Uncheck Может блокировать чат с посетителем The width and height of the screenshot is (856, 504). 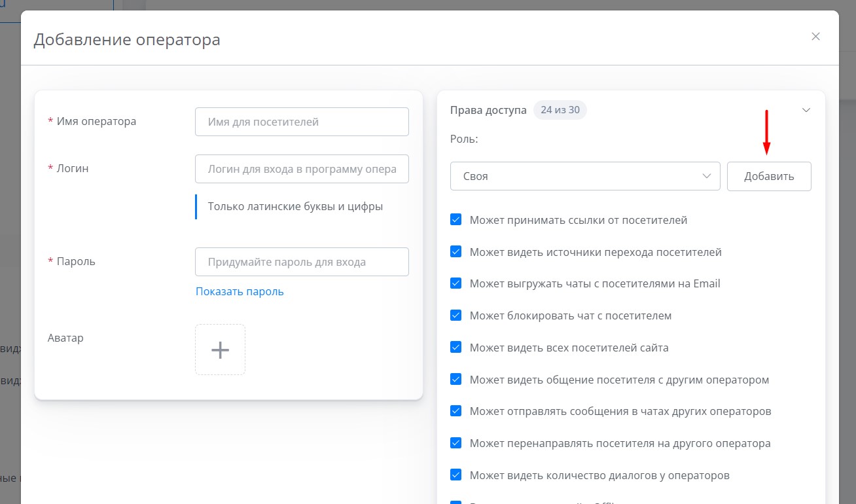click(x=456, y=315)
